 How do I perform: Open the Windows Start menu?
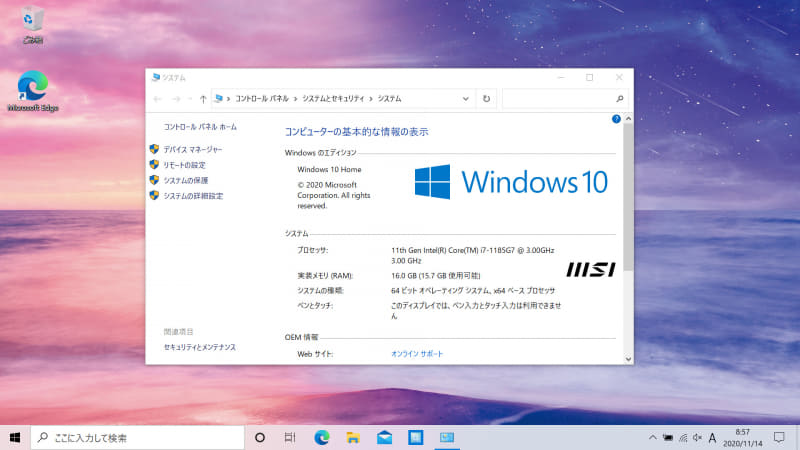(x=15, y=437)
